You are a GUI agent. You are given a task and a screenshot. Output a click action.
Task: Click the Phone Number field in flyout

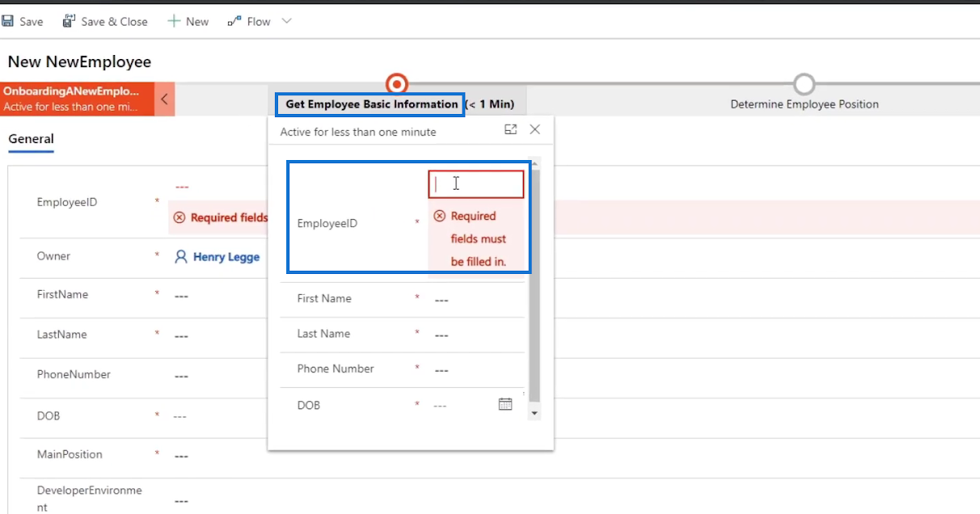[477, 369]
